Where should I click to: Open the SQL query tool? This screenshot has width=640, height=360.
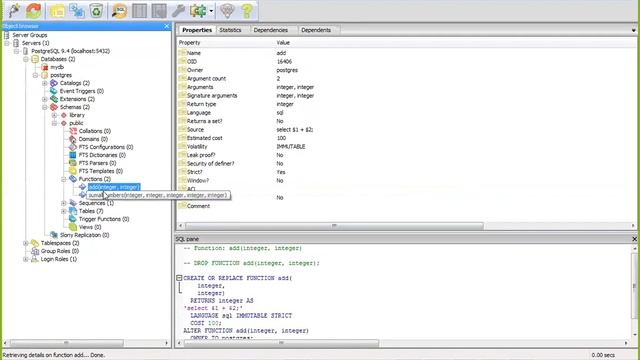tap(119, 11)
